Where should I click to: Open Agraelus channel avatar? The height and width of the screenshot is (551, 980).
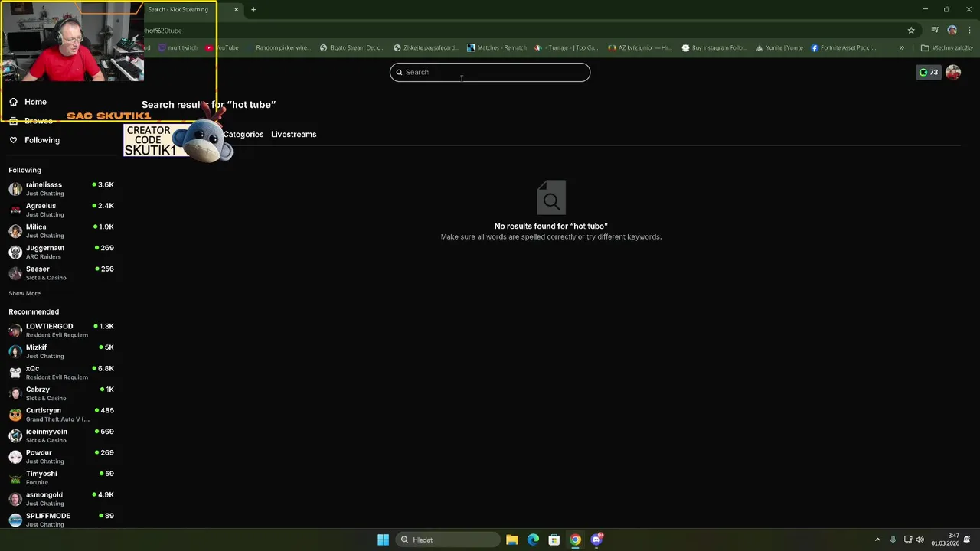(x=15, y=210)
